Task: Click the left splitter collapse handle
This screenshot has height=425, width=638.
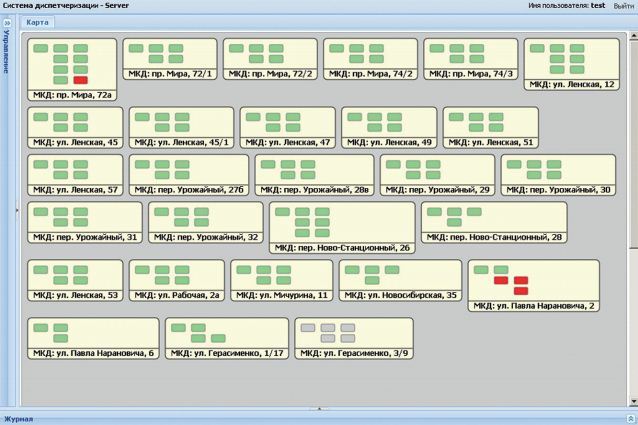Action: 16,211
